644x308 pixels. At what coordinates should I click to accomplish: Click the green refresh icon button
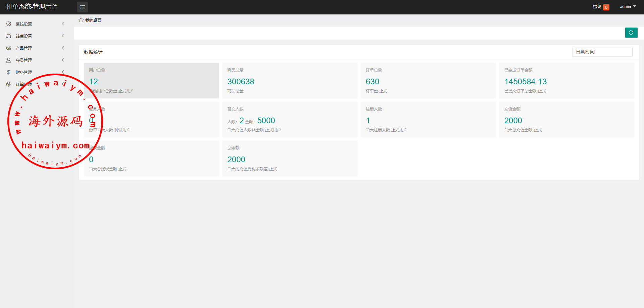[631, 33]
